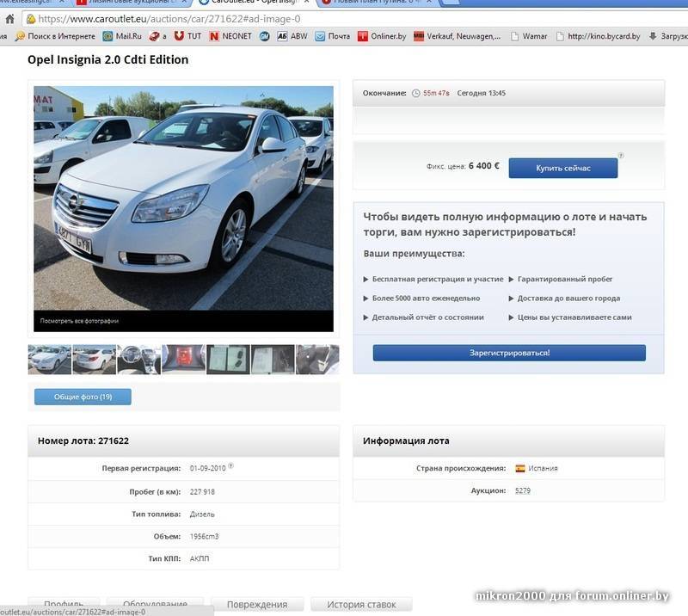Image resolution: width=688 pixels, height=616 pixels.
Task: Close the 'Лизинговые аукционы' tab
Action: (184, 2)
